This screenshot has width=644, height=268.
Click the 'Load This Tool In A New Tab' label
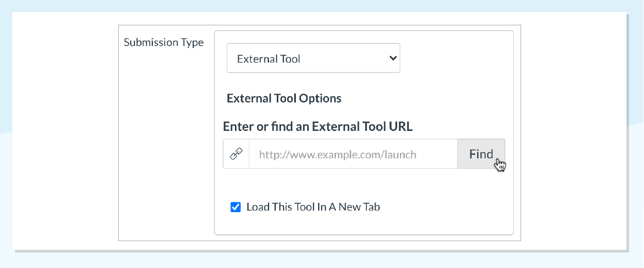pos(313,207)
